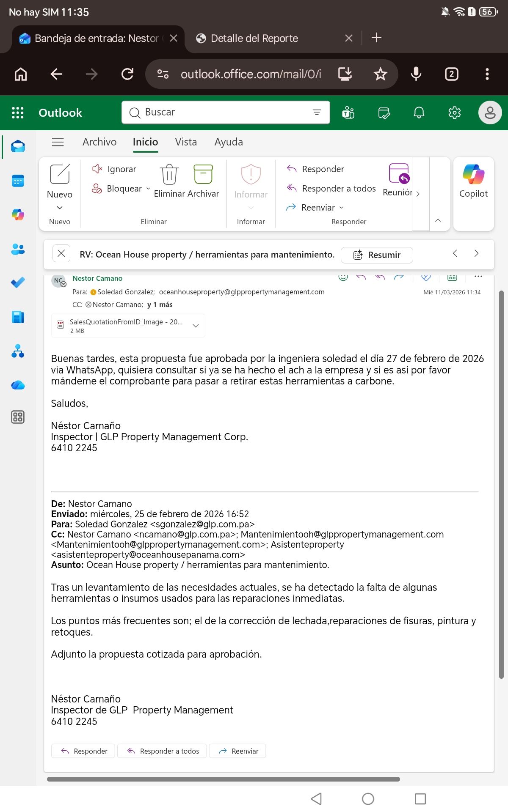Toggle the navigation pane hamburger menu
Image resolution: width=508 pixels, height=812 pixels.
(x=58, y=142)
